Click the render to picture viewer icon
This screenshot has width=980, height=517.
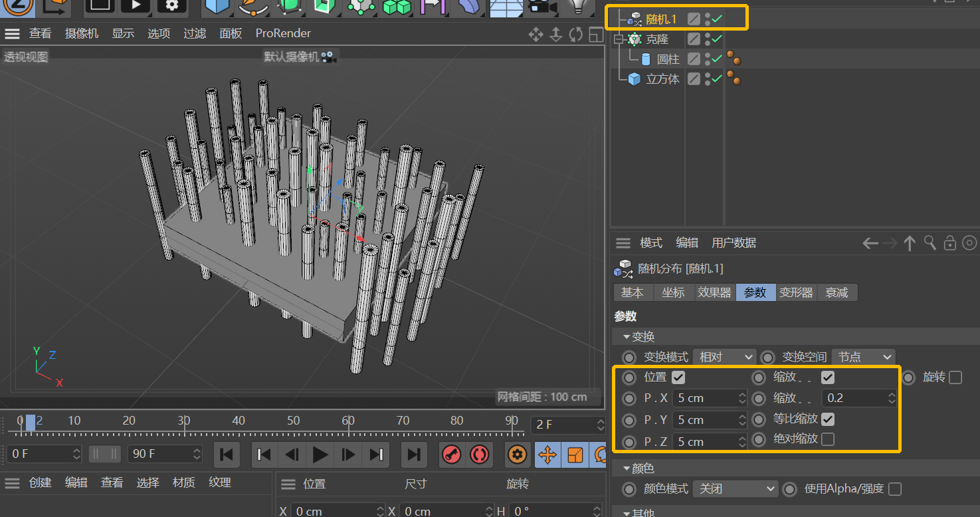(x=136, y=7)
